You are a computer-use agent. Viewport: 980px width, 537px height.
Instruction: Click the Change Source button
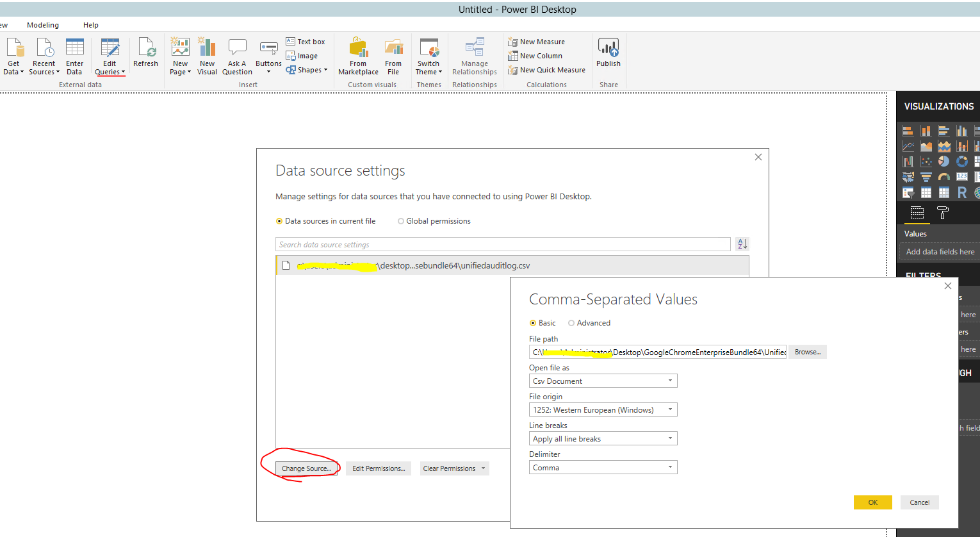[x=306, y=468]
